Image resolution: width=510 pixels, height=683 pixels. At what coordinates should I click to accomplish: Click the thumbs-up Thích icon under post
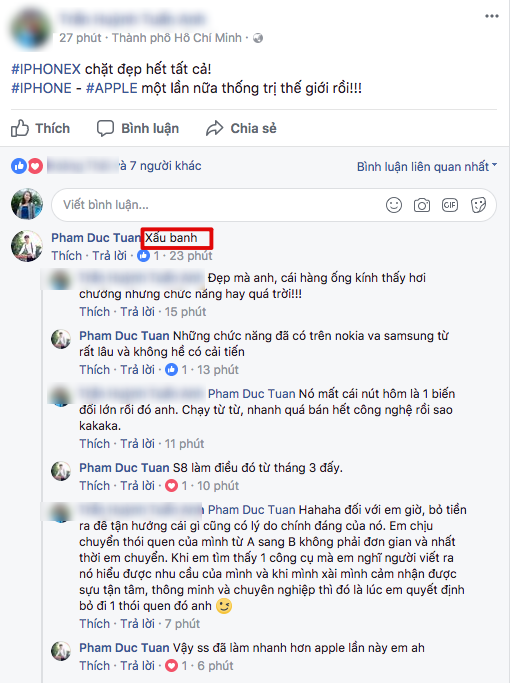click(x=20, y=128)
